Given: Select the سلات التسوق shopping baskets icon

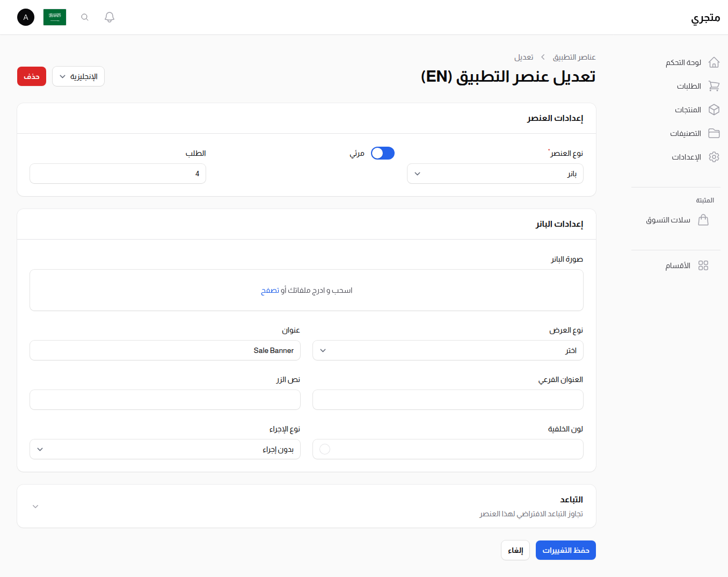Looking at the screenshot, I should [703, 220].
